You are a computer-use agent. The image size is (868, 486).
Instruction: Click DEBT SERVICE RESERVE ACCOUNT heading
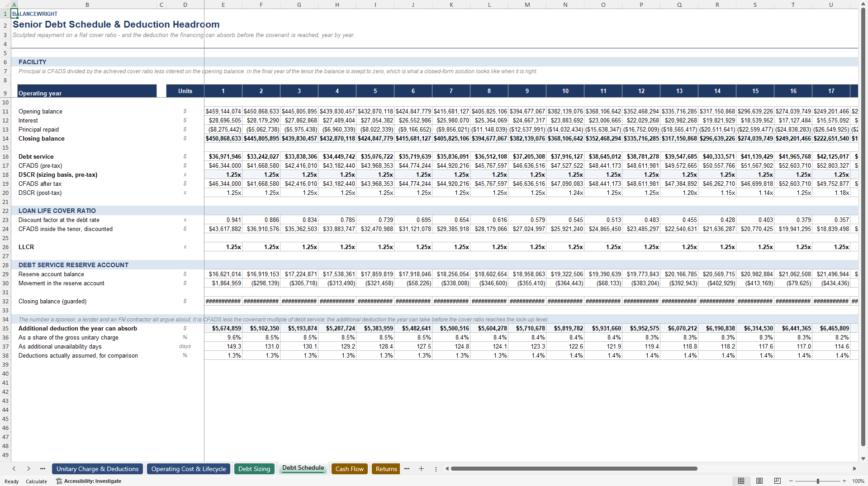73,265
